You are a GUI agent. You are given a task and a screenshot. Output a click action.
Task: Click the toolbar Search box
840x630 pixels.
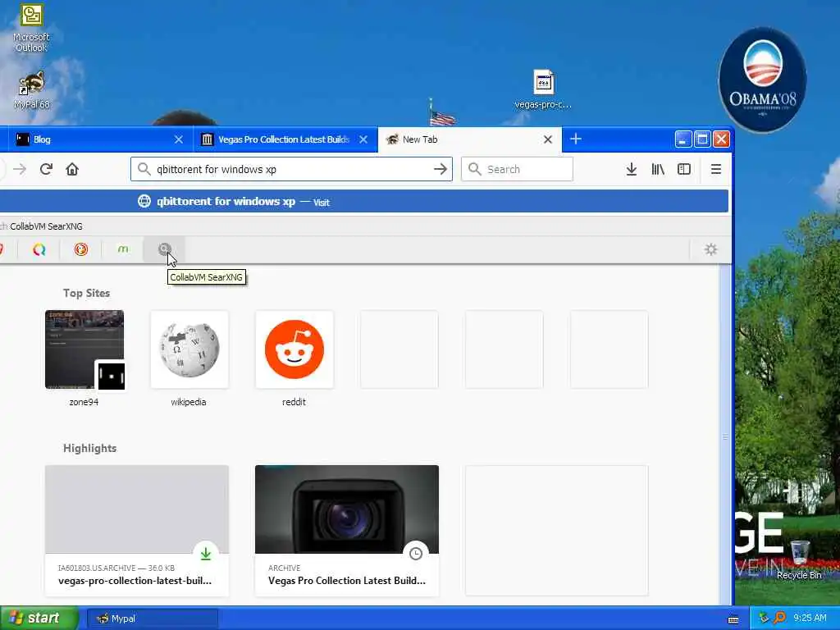pos(517,169)
